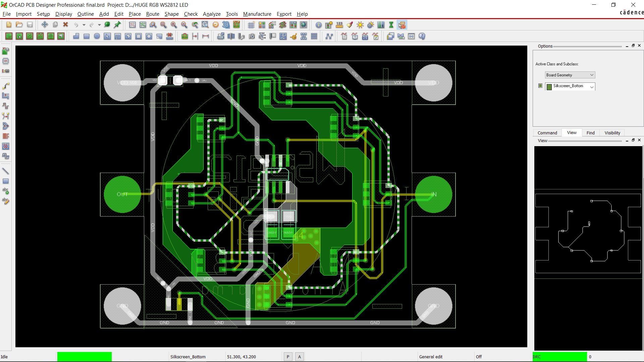Click the Undo icon on the toolbar
Screen dimensions: 644x362
coord(76,25)
